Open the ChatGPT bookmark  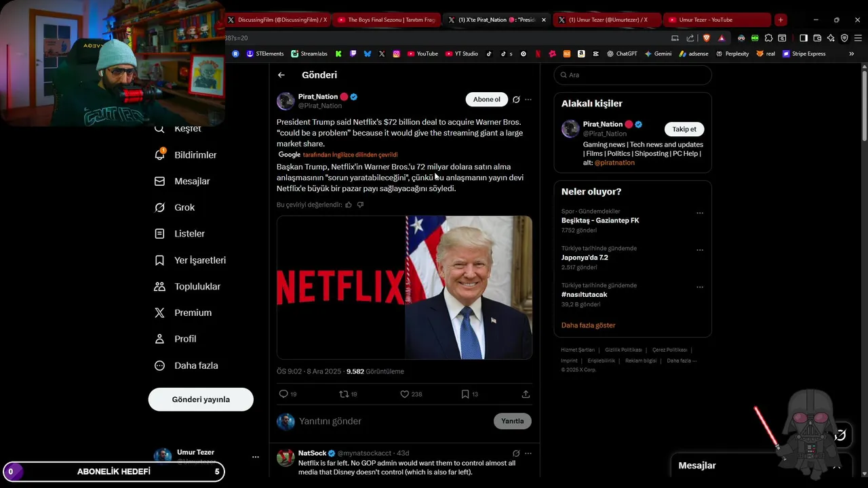pyautogui.click(x=622, y=54)
